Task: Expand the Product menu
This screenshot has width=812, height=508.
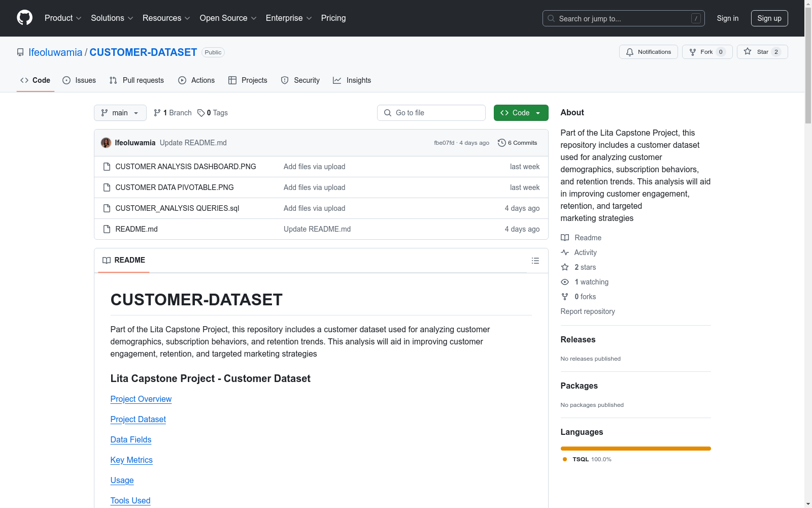Action: coord(63,18)
